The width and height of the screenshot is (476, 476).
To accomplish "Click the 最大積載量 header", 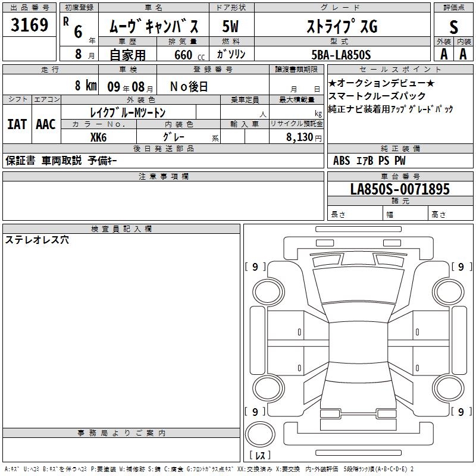I will click(x=296, y=99).
